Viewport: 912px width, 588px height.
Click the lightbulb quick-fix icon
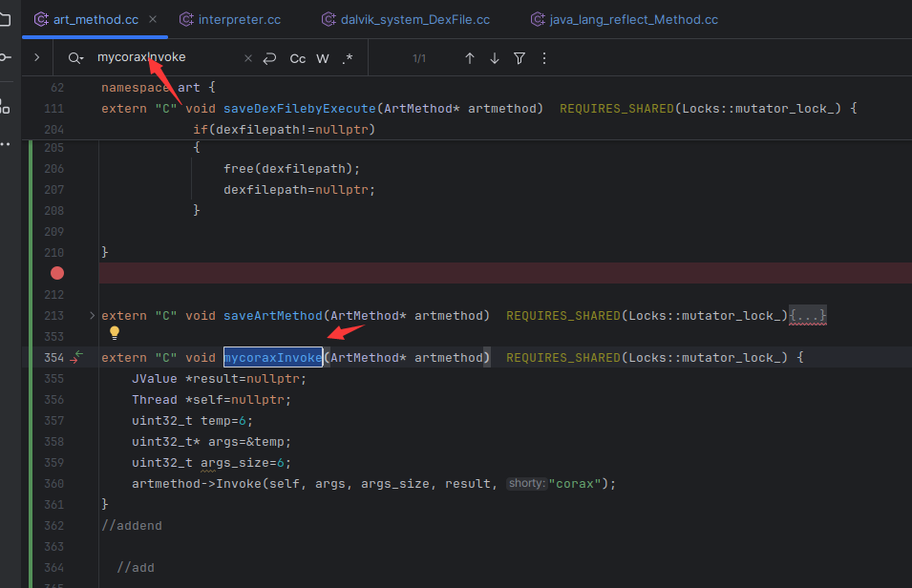pyautogui.click(x=114, y=333)
